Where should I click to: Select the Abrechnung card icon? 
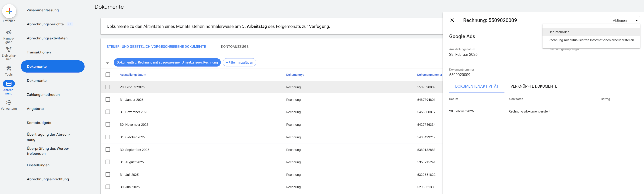(x=9, y=84)
